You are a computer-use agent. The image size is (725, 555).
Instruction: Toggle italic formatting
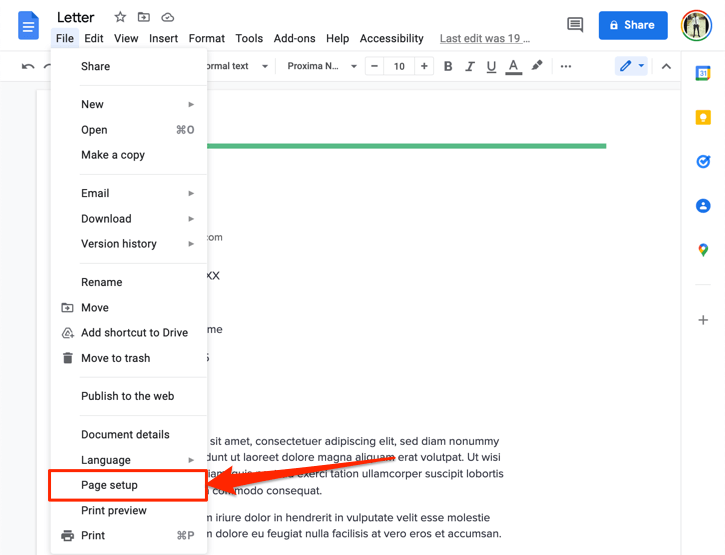(470, 66)
